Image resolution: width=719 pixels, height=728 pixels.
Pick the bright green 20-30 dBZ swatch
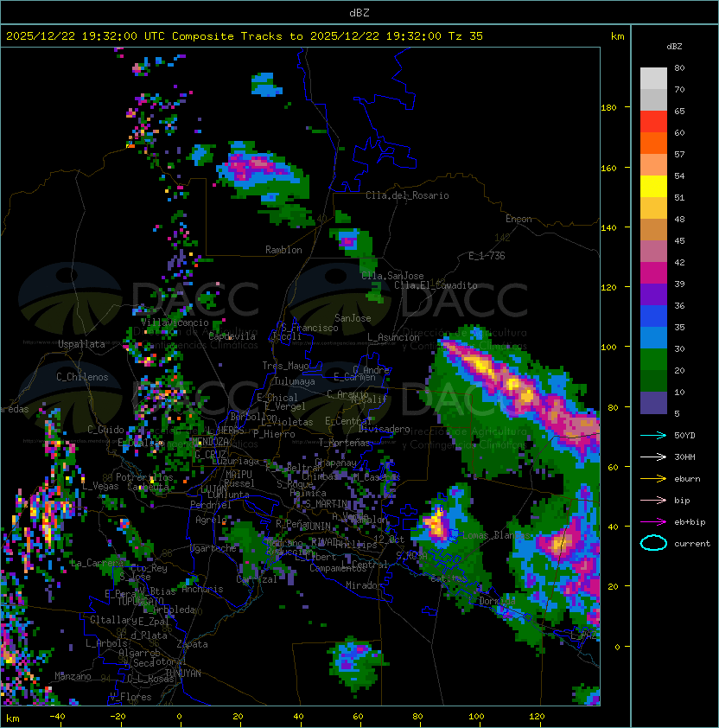tap(653, 360)
